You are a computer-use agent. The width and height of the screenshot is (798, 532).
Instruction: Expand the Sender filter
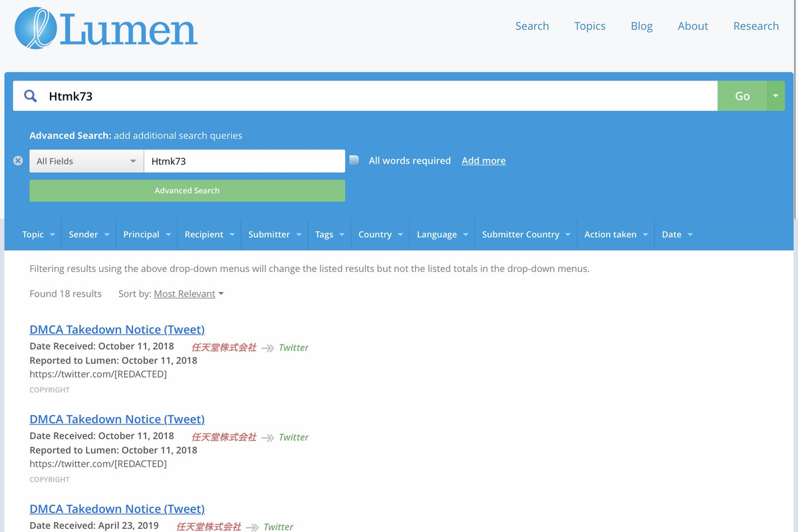tap(88, 234)
